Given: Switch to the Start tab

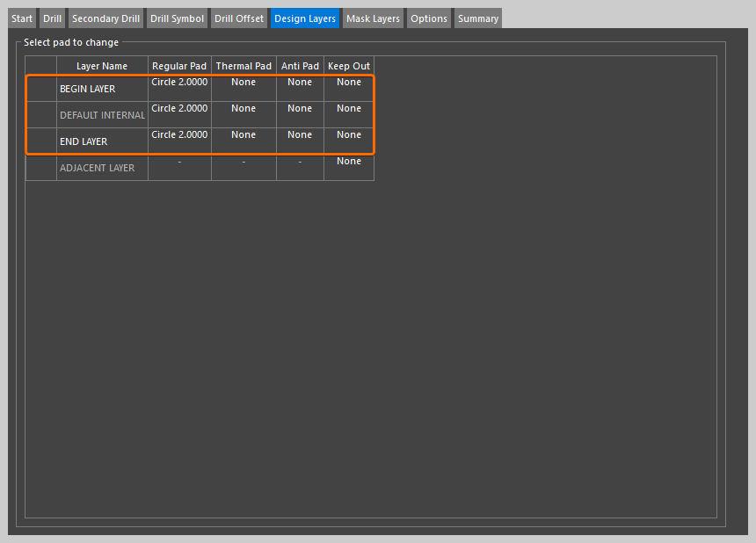Looking at the screenshot, I should click(22, 18).
